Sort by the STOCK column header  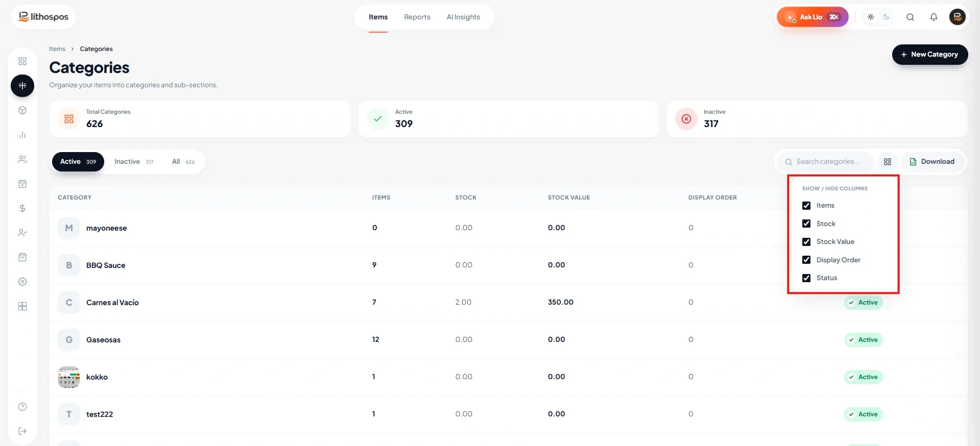466,197
